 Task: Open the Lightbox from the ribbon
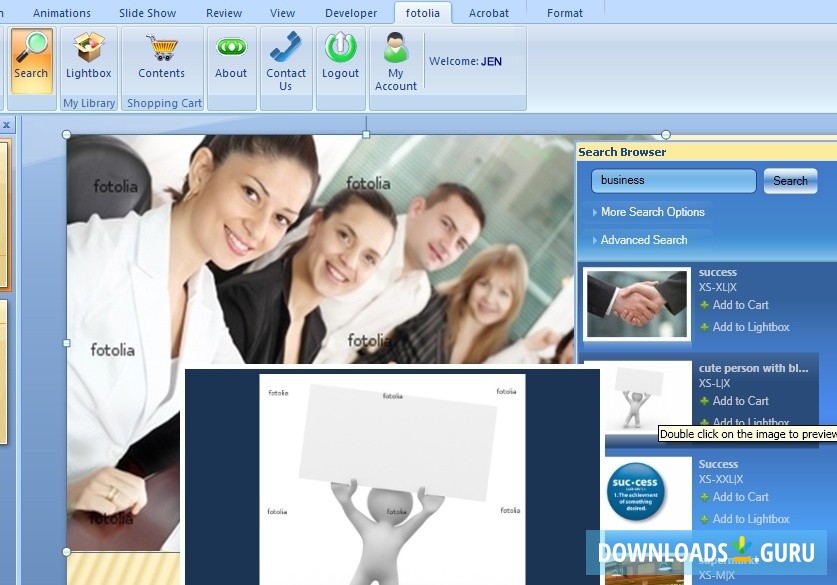(88, 47)
